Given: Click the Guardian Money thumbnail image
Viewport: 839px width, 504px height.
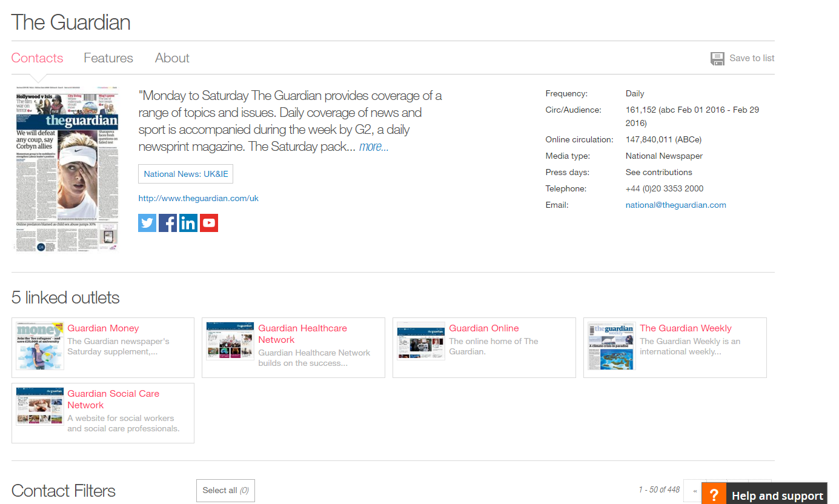Looking at the screenshot, I should pos(40,346).
